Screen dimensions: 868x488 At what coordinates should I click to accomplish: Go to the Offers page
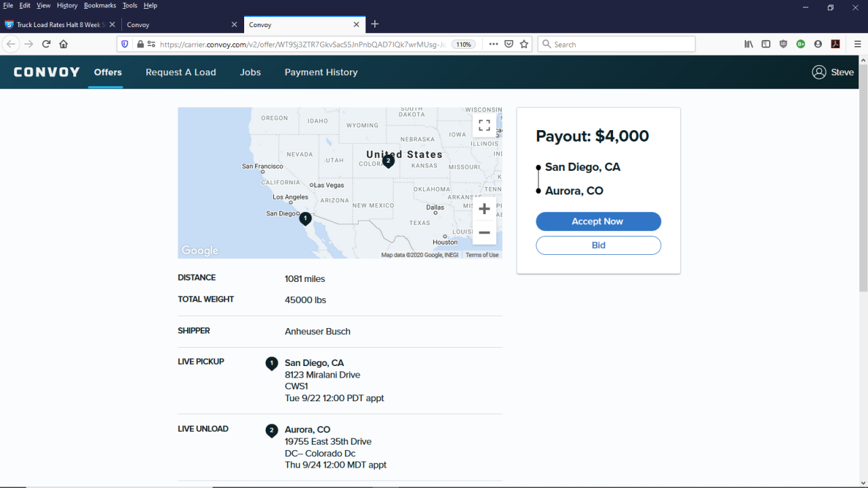click(108, 72)
